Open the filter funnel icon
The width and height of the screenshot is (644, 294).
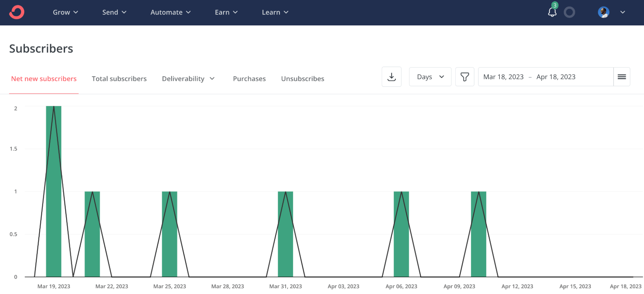pos(465,77)
